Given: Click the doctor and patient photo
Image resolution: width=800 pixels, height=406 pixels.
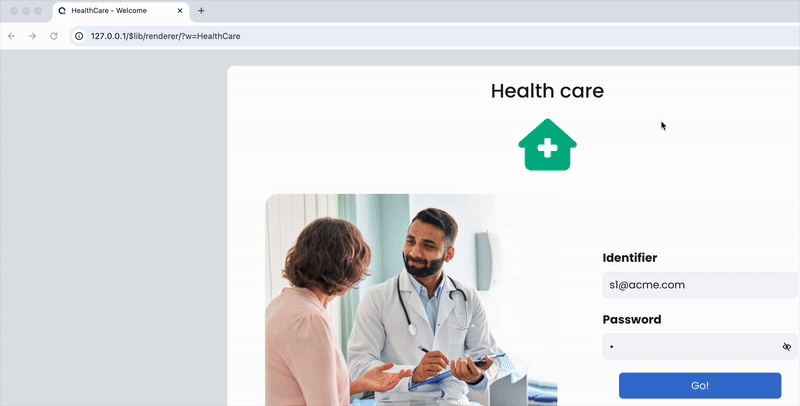Looking at the screenshot, I should tap(411, 300).
